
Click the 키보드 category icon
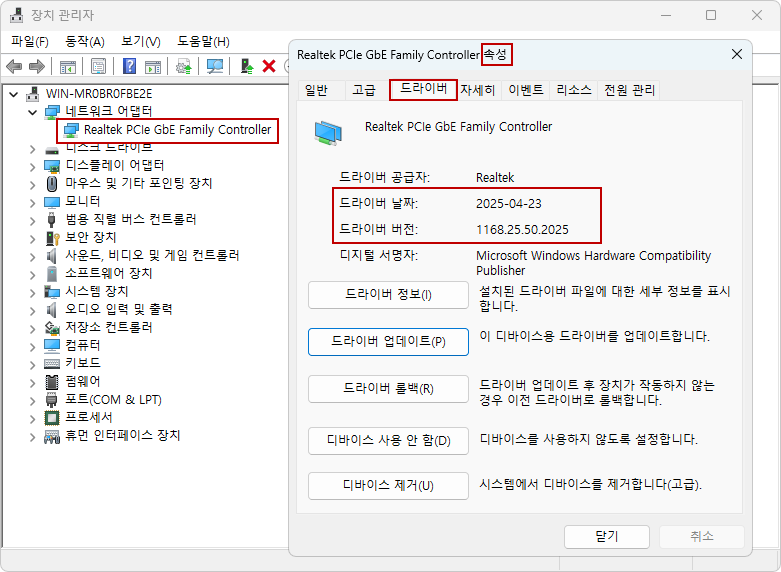point(52,364)
